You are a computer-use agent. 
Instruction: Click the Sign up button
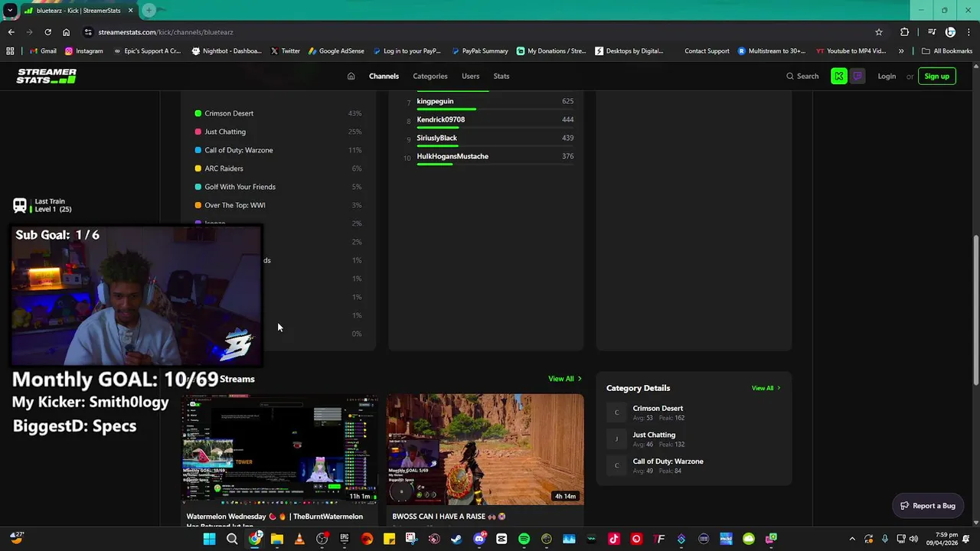coord(936,76)
